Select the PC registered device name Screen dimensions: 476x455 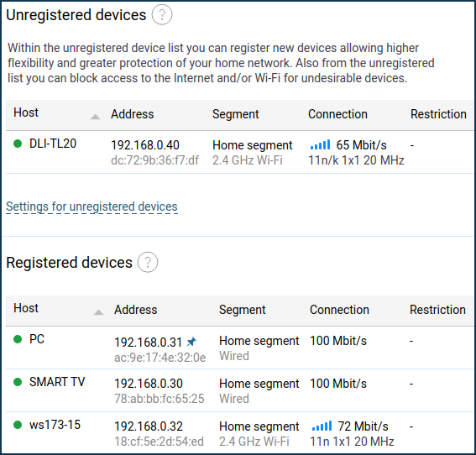[37, 339]
